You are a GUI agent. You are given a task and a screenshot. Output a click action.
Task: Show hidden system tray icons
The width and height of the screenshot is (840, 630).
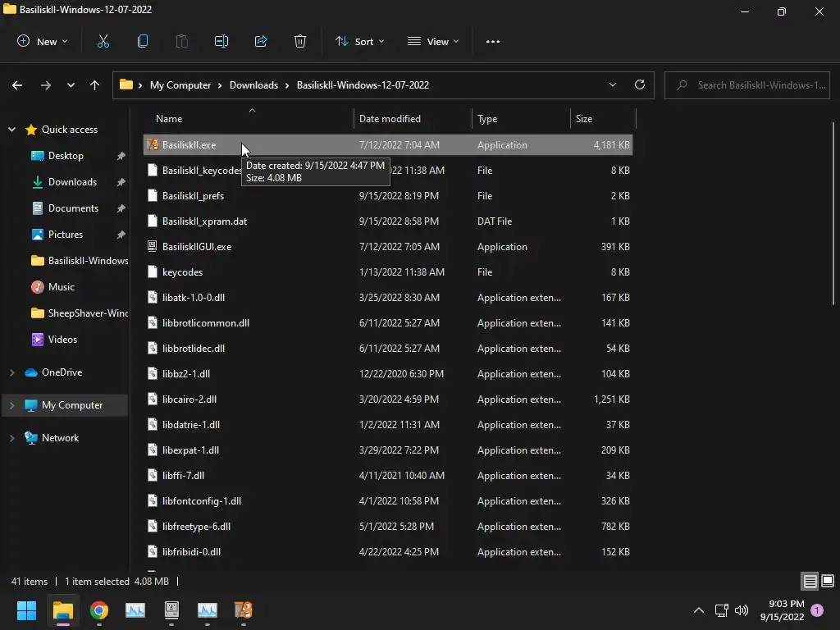[x=699, y=610]
